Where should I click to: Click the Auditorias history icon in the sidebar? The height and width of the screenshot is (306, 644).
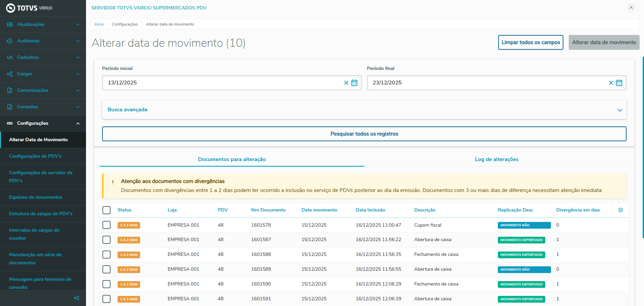(x=9, y=41)
